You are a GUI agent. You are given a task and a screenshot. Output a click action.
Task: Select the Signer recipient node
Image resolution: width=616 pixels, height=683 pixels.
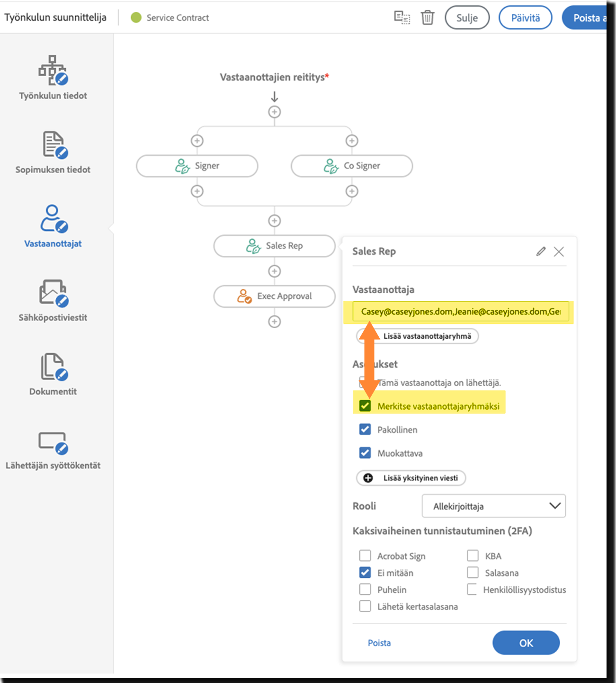(x=197, y=166)
